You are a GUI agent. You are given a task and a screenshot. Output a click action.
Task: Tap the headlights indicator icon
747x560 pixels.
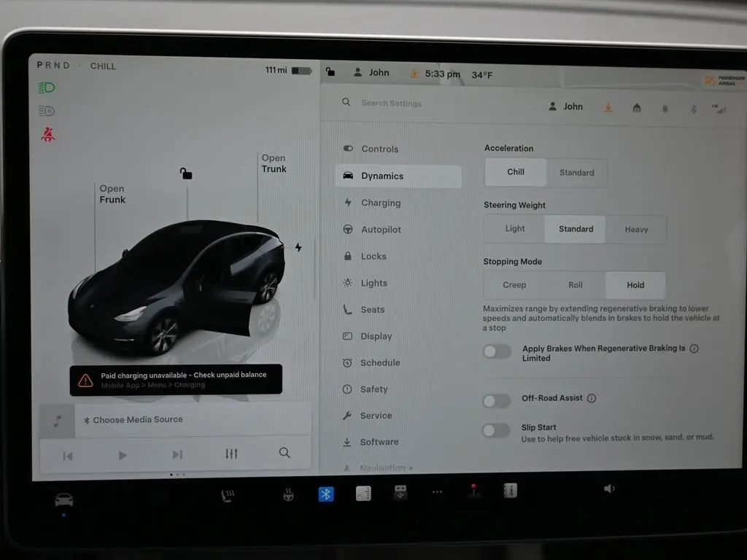coord(47,88)
